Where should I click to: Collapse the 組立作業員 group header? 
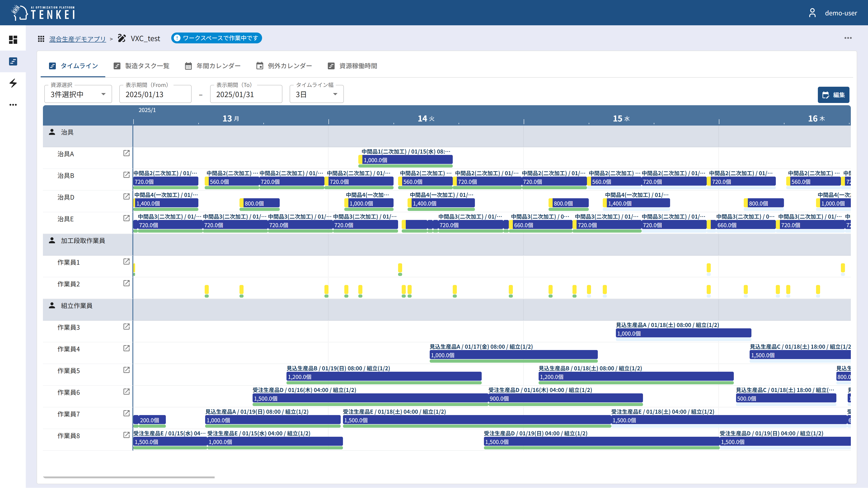tap(77, 306)
